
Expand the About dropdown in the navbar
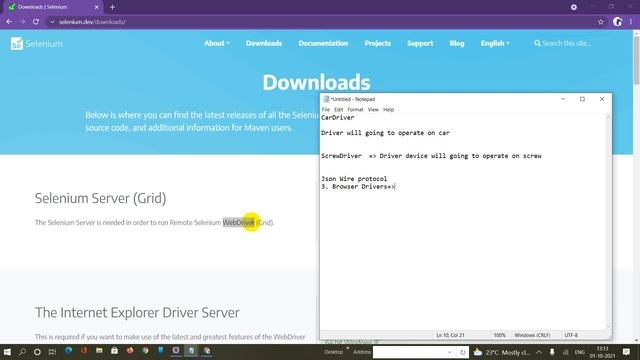(x=217, y=43)
